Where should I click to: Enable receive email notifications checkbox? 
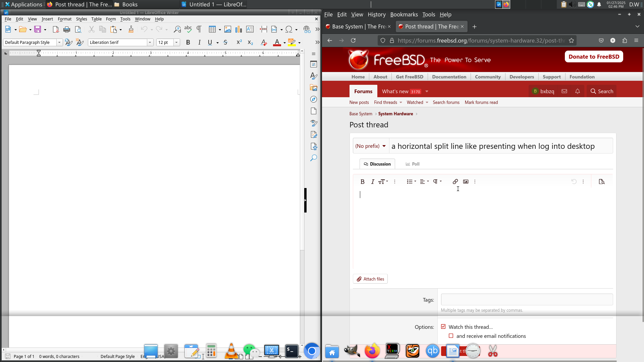pos(451,336)
